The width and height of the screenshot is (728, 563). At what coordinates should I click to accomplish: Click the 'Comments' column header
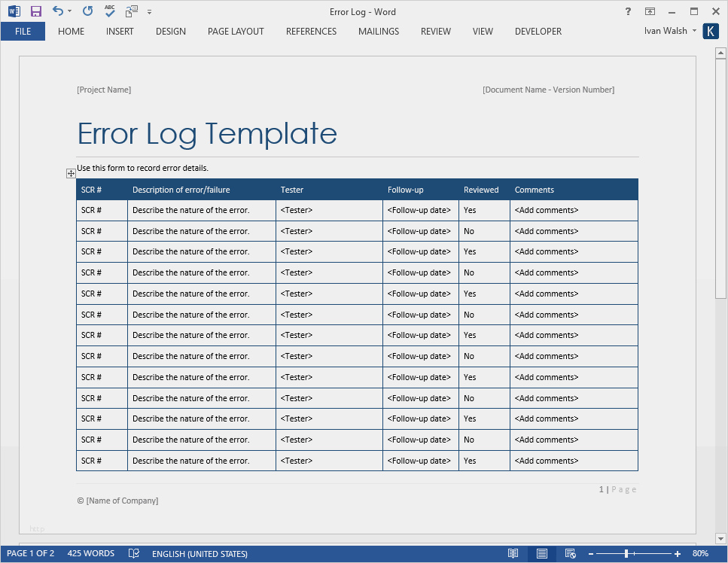(534, 190)
